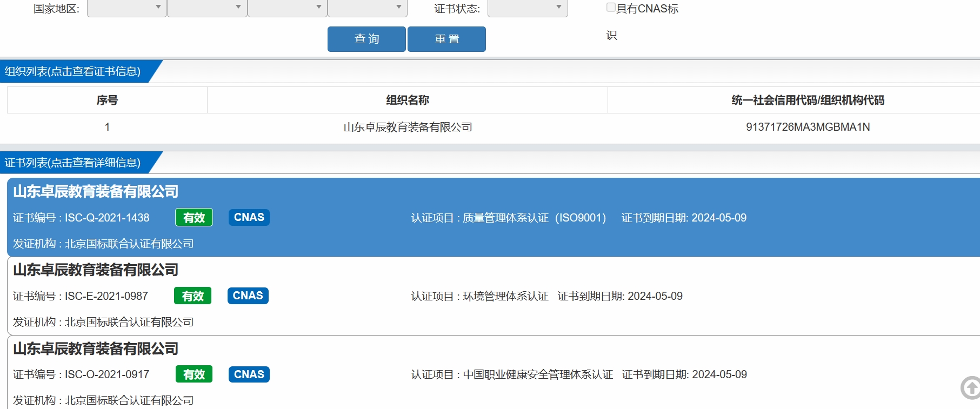Open the third 国家地区 dropdown
The width and height of the screenshot is (980, 409).
(288, 8)
